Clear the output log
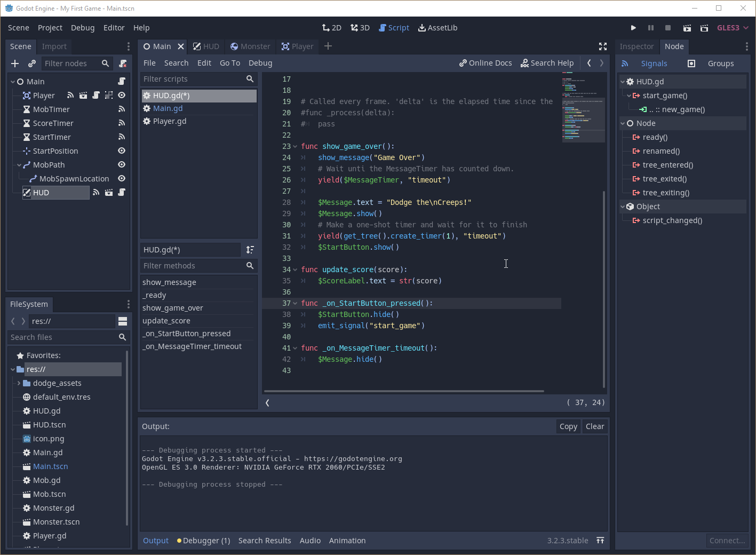 [595, 426]
